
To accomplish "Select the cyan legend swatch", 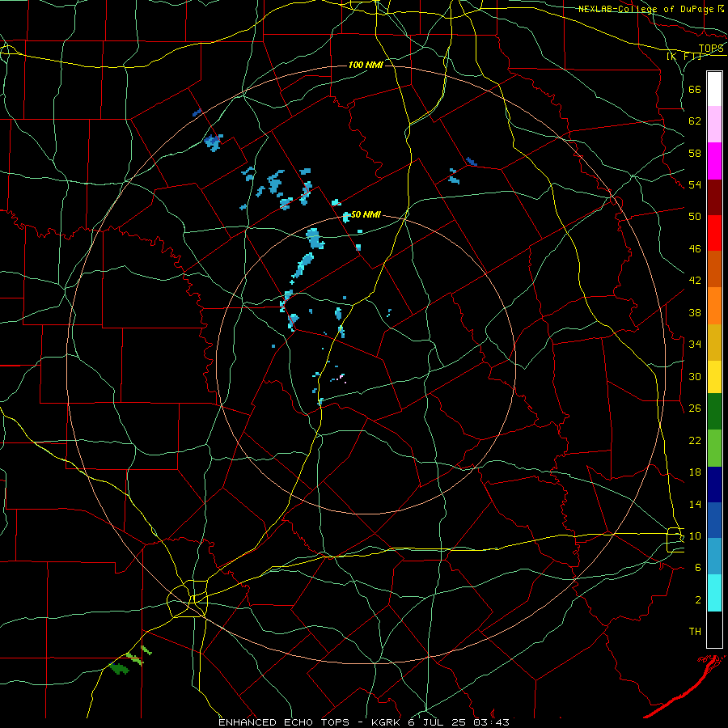I will click(714, 593).
